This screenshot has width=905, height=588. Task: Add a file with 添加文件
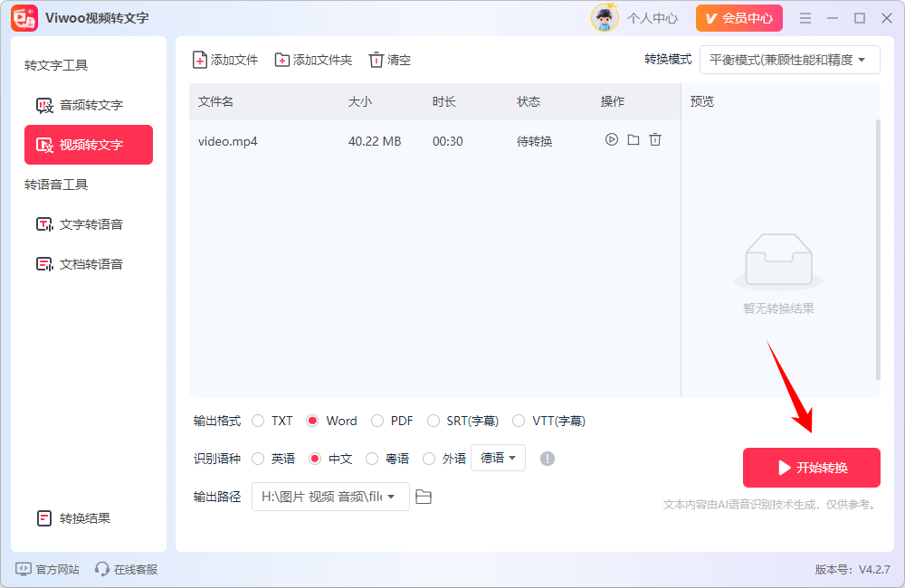coord(225,60)
